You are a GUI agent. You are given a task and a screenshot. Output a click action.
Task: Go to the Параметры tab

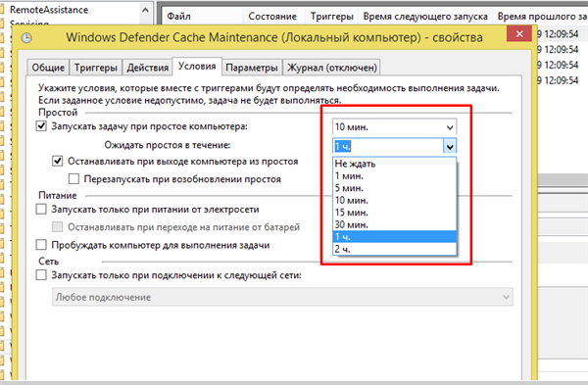[252, 68]
